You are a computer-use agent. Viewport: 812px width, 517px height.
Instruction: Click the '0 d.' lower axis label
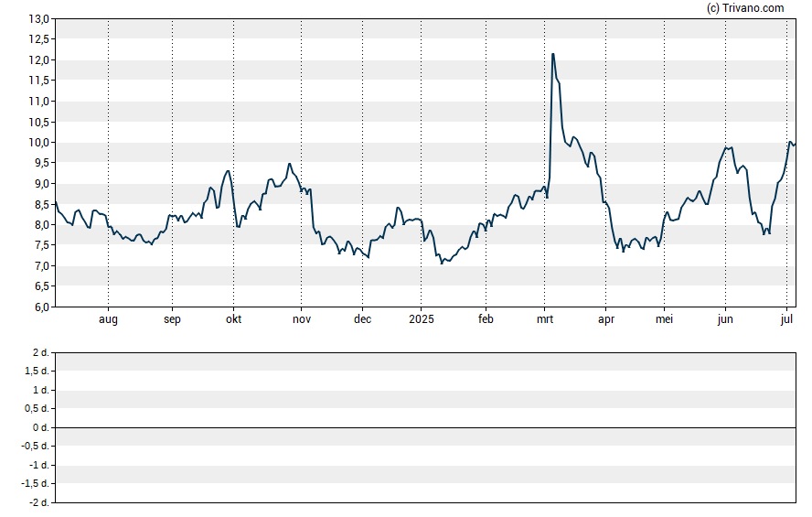[41, 428]
